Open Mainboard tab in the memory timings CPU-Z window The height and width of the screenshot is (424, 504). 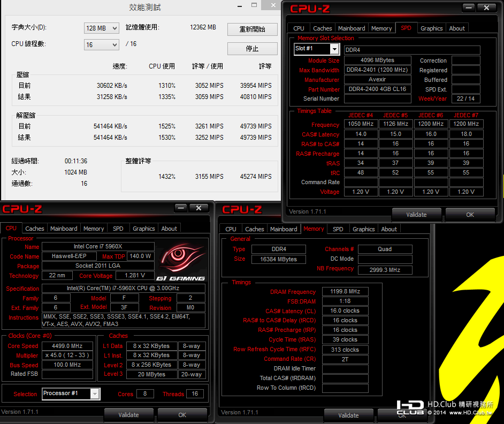(x=284, y=229)
